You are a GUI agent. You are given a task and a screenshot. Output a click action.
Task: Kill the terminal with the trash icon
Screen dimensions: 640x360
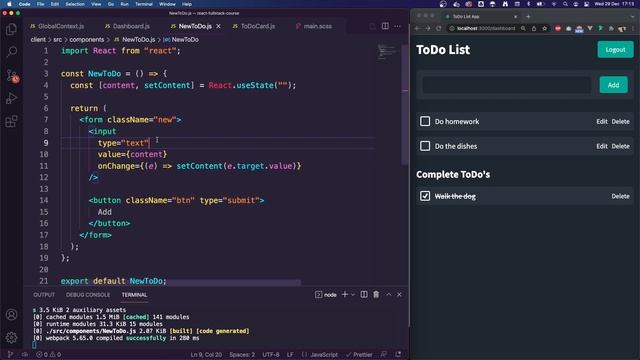tap(376, 294)
